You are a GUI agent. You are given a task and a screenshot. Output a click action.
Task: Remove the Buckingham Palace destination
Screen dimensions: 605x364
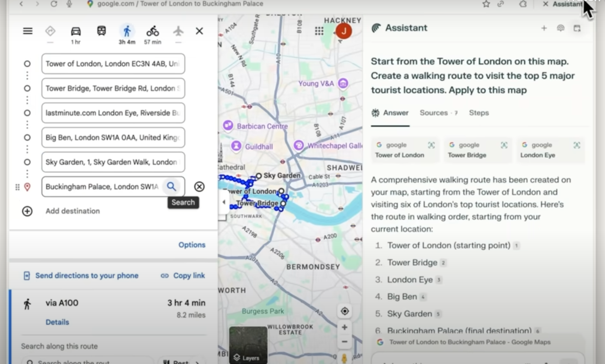[x=199, y=187]
